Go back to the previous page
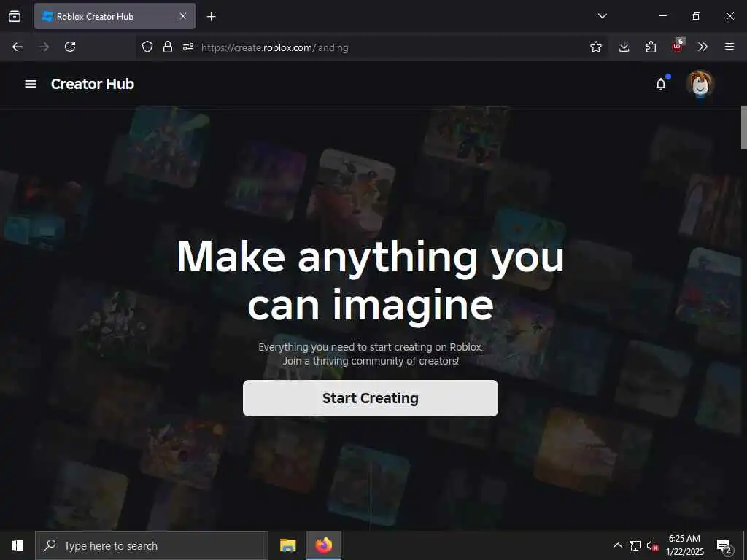Screen dimensions: 747x560 (18, 47)
